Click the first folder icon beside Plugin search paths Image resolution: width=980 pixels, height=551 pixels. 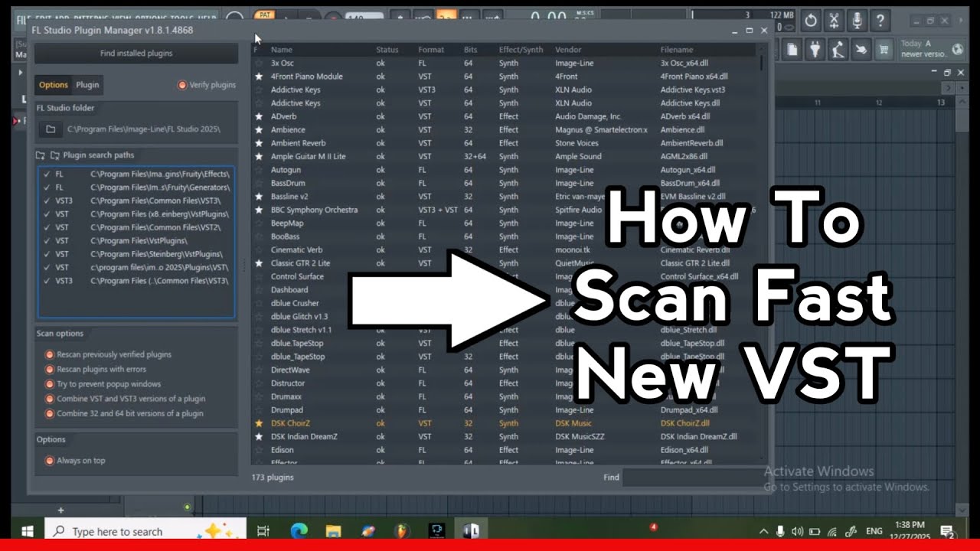[41, 155]
